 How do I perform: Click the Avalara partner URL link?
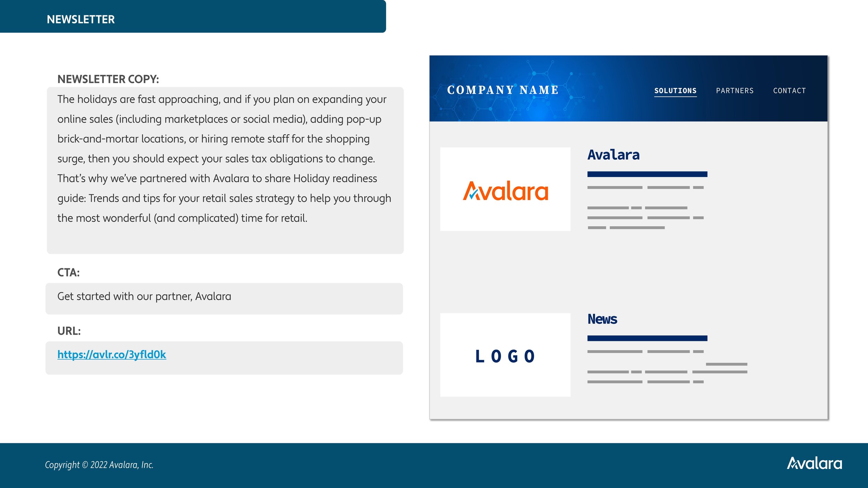pos(111,354)
